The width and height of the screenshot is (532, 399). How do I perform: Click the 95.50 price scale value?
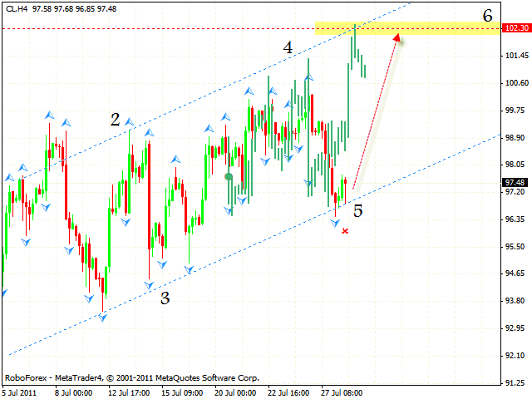515,247
